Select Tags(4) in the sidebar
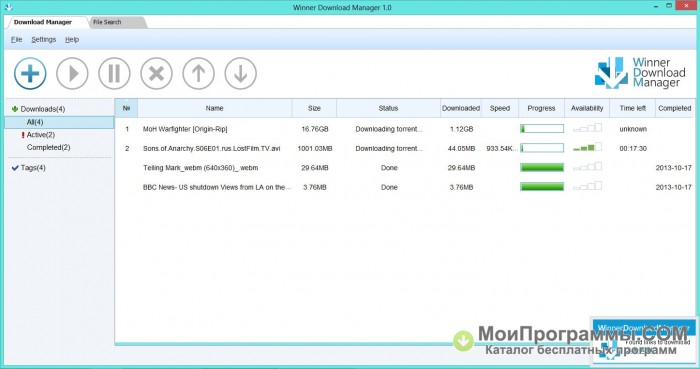This screenshot has height=369, width=700. coord(33,168)
